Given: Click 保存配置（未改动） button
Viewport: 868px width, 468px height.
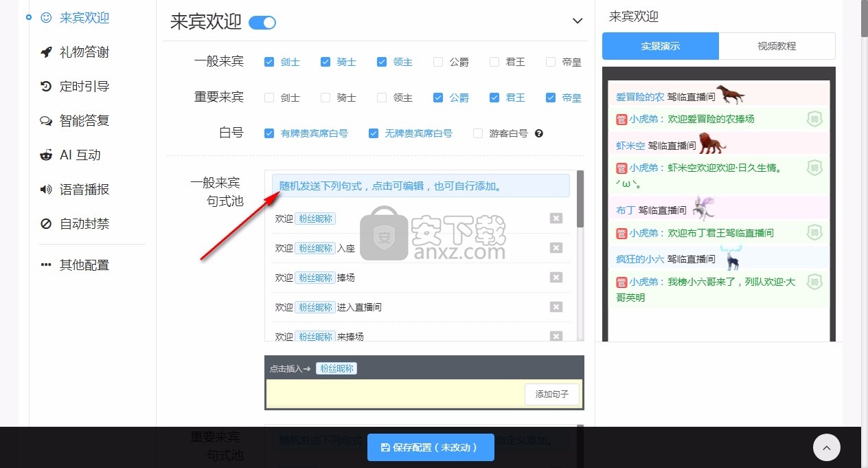Looking at the screenshot, I should (431, 447).
